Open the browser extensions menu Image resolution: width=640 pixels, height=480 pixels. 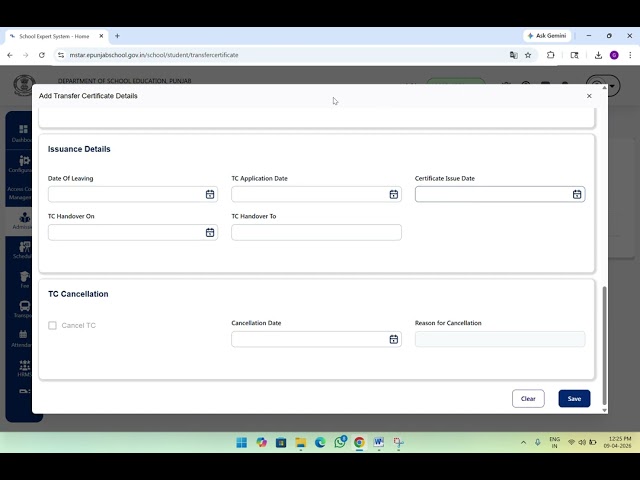pyautogui.click(x=551, y=55)
